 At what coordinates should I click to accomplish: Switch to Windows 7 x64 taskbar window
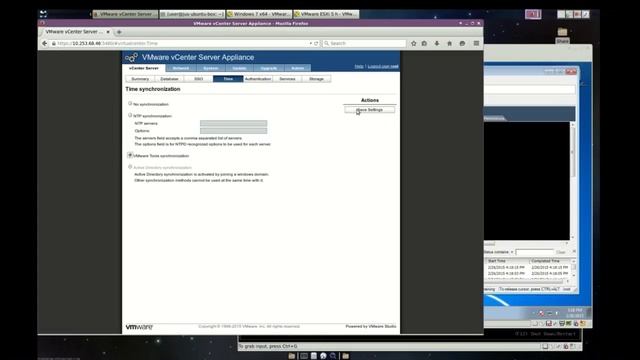tap(259, 14)
